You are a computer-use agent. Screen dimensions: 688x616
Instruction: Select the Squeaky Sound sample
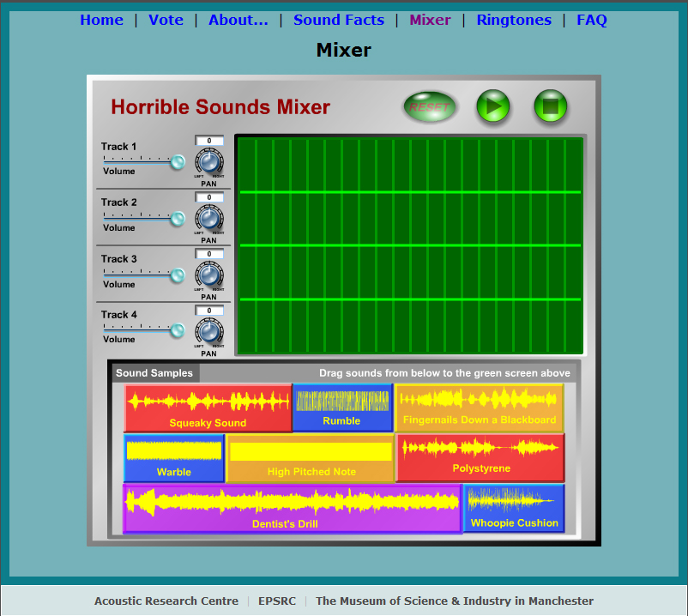click(x=208, y=408)
